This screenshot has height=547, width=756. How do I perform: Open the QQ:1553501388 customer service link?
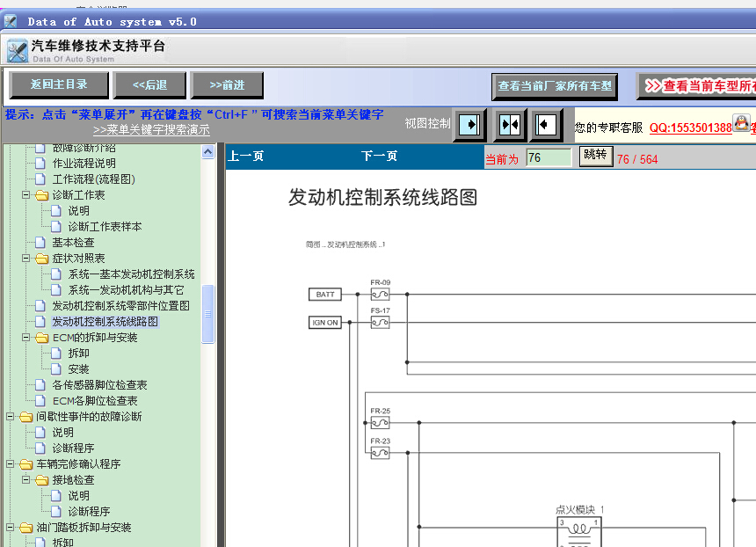coord(690,128)
